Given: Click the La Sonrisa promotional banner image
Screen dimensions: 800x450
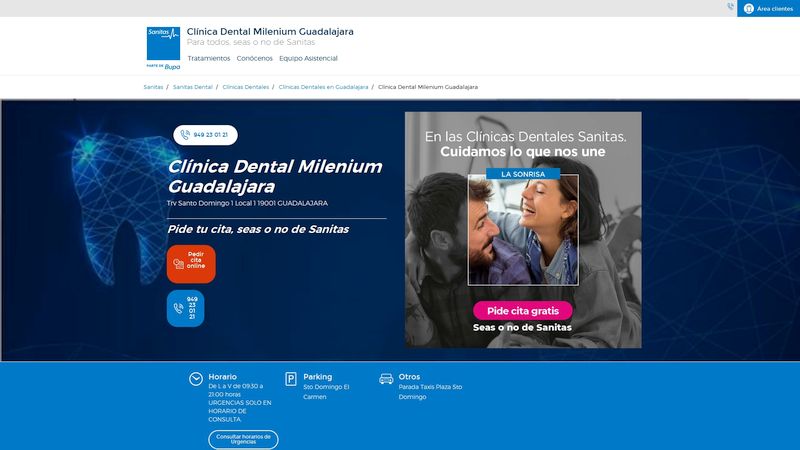Looking at the screenshot, I should 523,230.
